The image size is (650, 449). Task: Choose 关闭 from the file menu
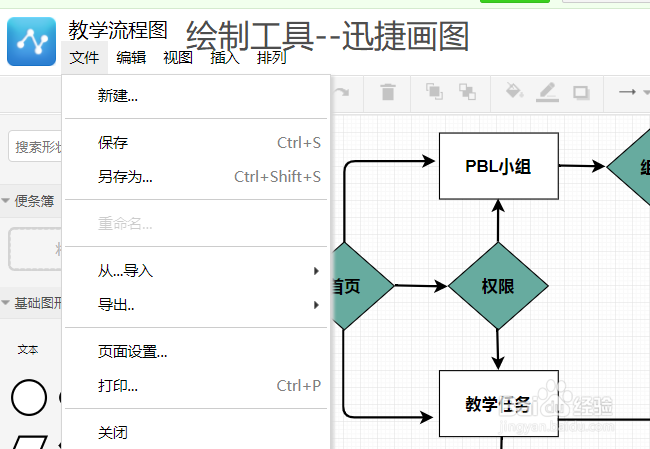click(x=196, y=432)
